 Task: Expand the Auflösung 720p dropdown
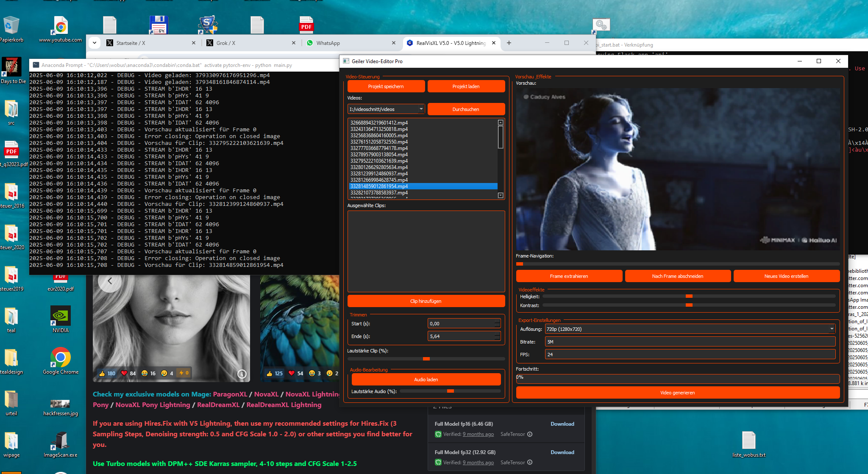(832, 329)
